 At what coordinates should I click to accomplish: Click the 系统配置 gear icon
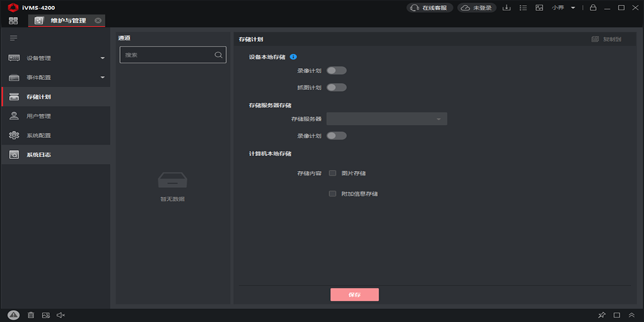tap(14, 135)
